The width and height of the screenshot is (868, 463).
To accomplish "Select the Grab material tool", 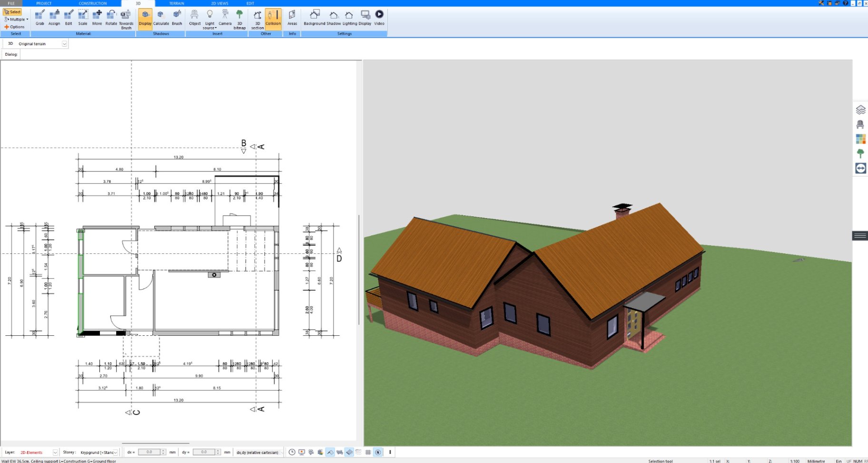I will pos(39,18).
